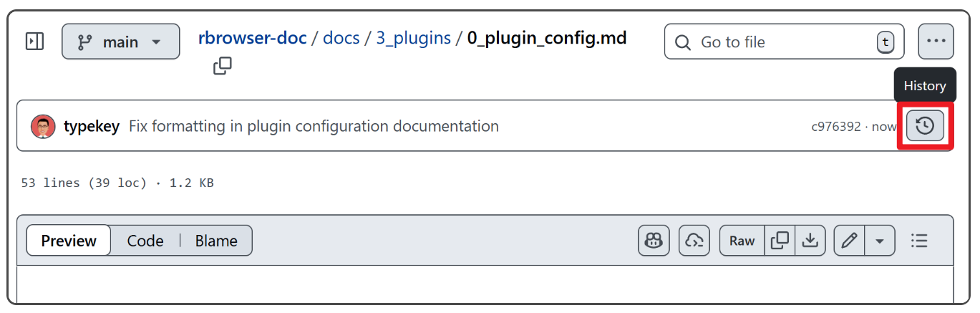Open the three-dot more file actions menu
This screenshot has width=980, height=313.
[936, 42]
